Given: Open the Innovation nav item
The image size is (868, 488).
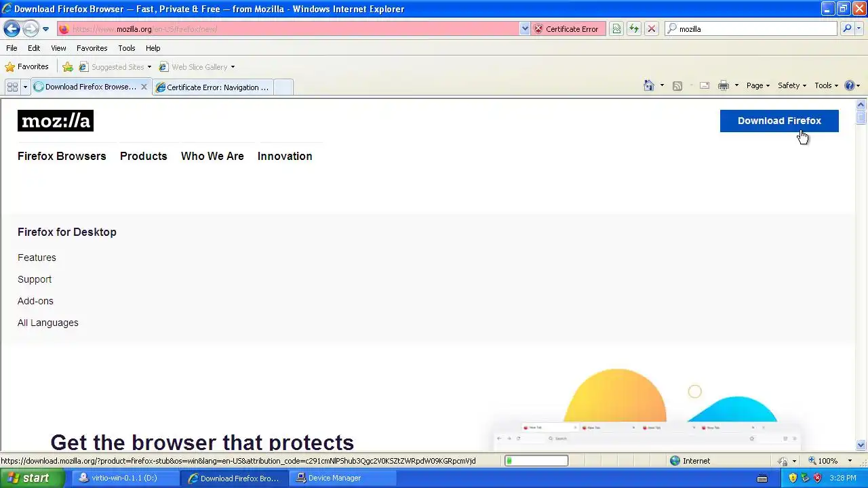Looking at the screenshot, I should pyautogui.click(x=285, y=156).
